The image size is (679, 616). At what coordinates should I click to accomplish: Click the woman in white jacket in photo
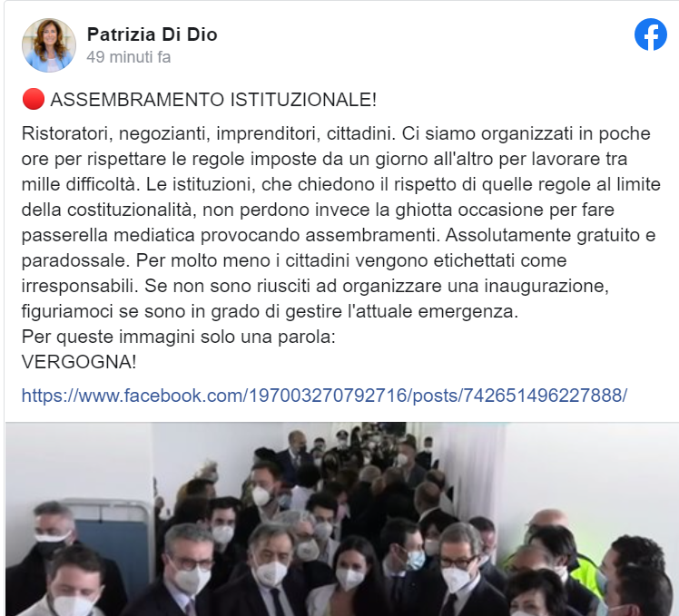(x=347, y=578)
